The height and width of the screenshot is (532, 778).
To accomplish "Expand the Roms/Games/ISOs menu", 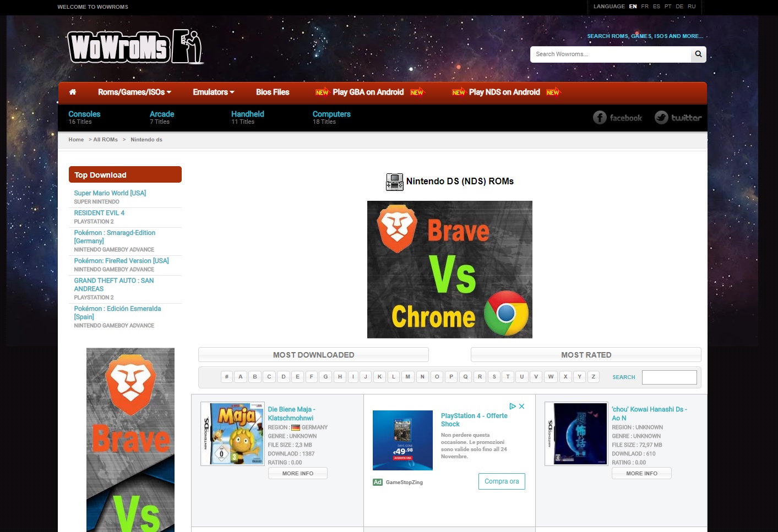I will click(134, 92).
